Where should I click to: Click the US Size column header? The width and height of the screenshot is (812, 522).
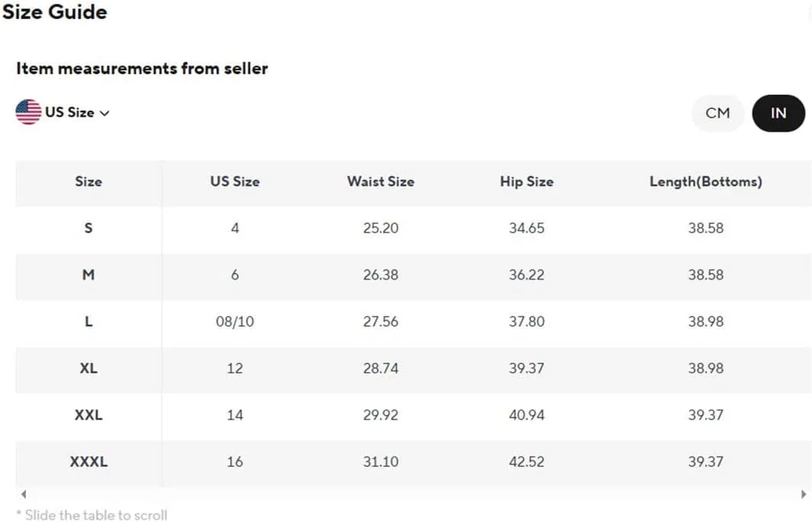tap(235, 181)
